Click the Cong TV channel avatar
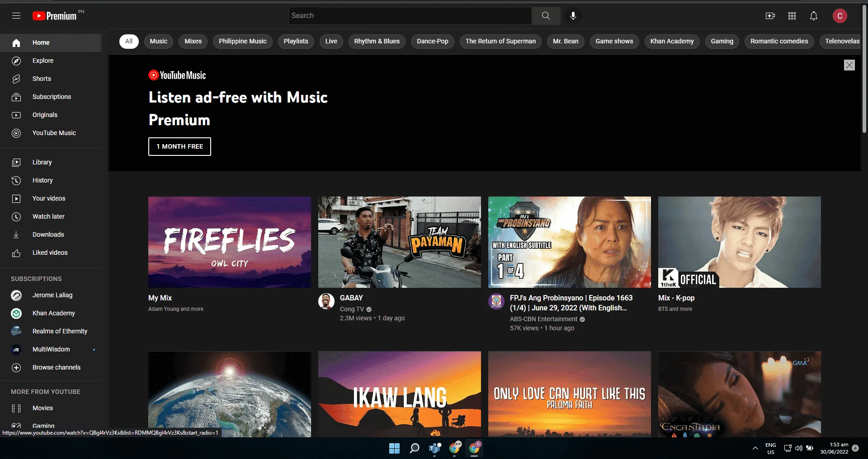868x459 pixels. point(326,301)
